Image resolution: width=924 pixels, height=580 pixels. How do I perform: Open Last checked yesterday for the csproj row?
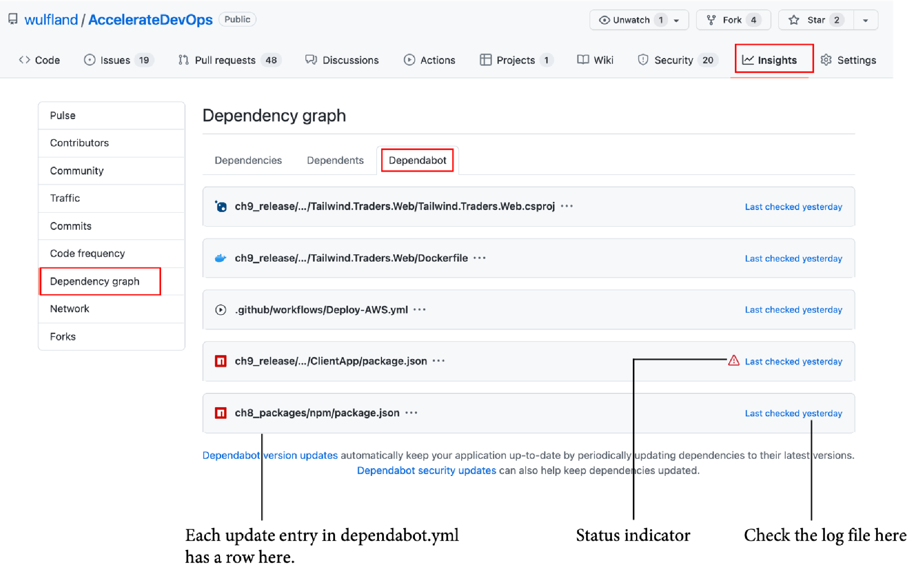[794, 207]
